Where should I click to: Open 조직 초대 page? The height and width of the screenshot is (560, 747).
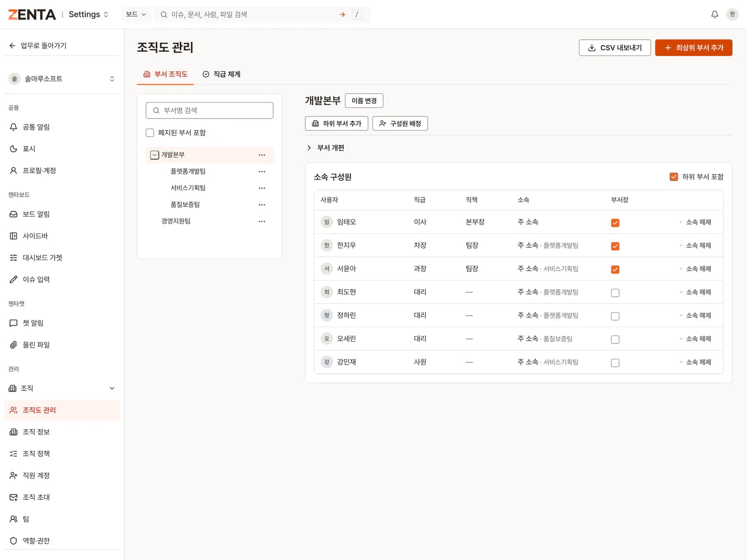(x=62, y=497)
